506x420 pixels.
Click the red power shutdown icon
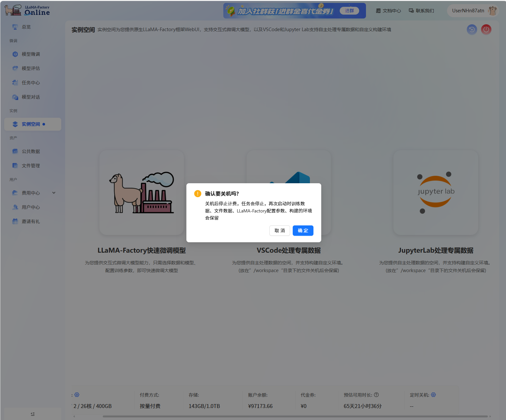click(486, 30)
